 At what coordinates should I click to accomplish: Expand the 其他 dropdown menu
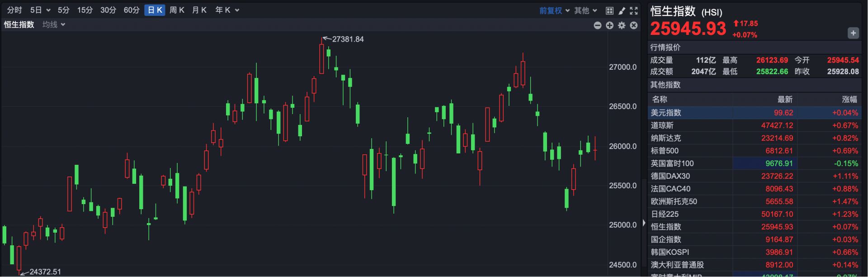[x=585, y=10]
